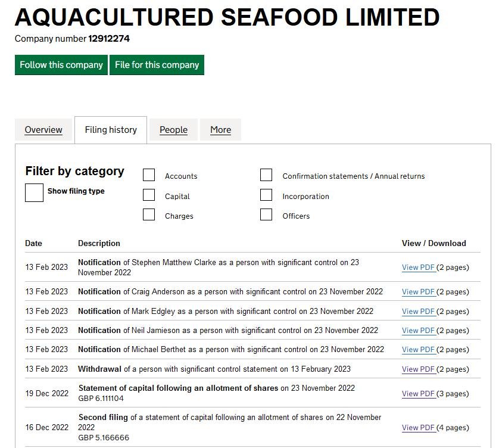499x448 pixels.
Task: View PDF for the Withdrawal filing
Action: pyautogui.click(x=417, y=369)
